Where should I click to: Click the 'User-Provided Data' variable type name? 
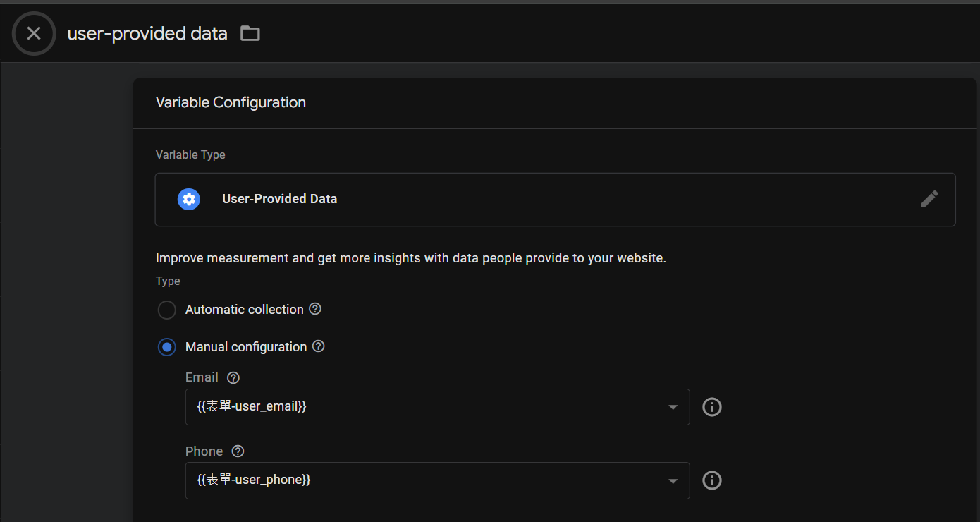[x=279, y=199]
